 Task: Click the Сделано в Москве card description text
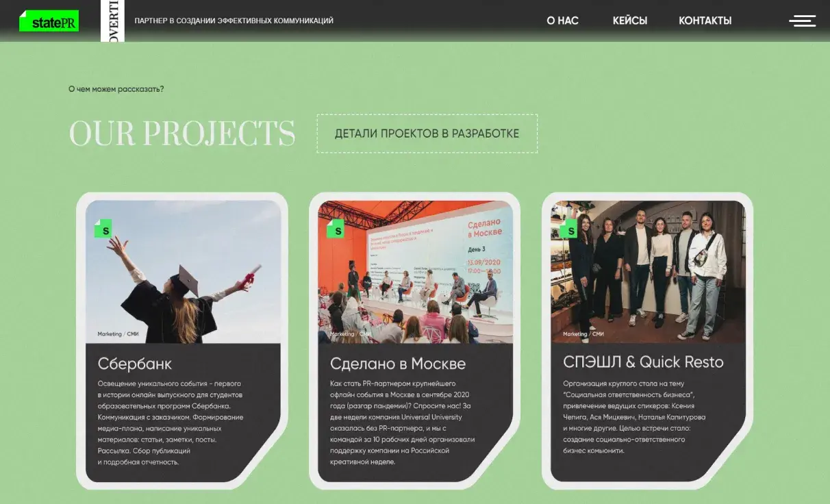pos(403,423)
